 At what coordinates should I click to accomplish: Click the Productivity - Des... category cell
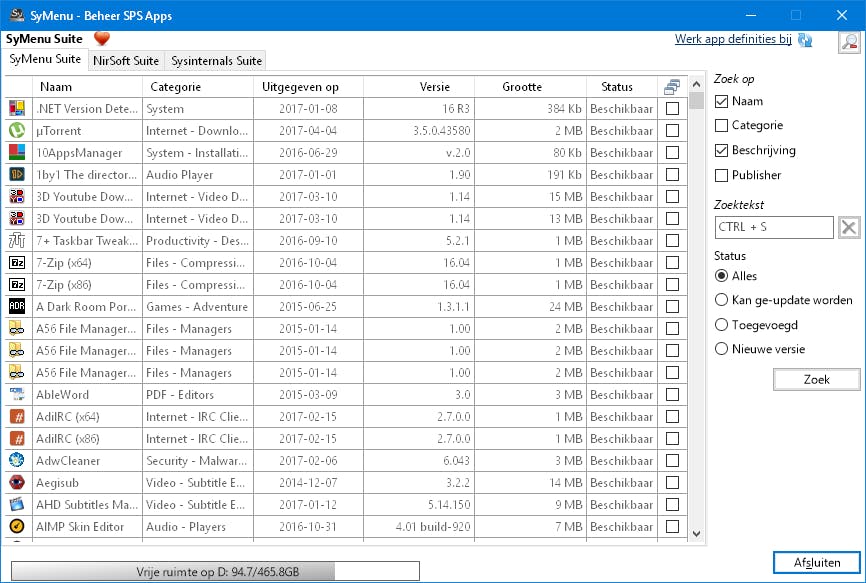(197, 241)
